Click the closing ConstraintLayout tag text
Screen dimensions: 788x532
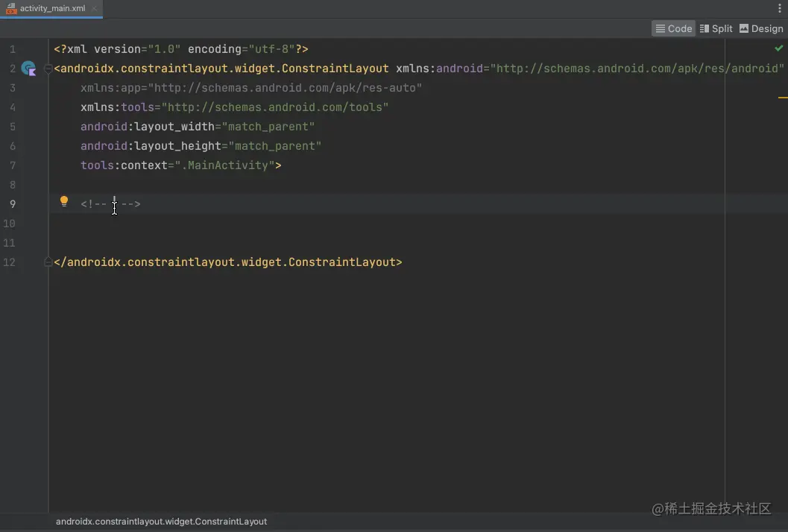click(x=228, y=262)
